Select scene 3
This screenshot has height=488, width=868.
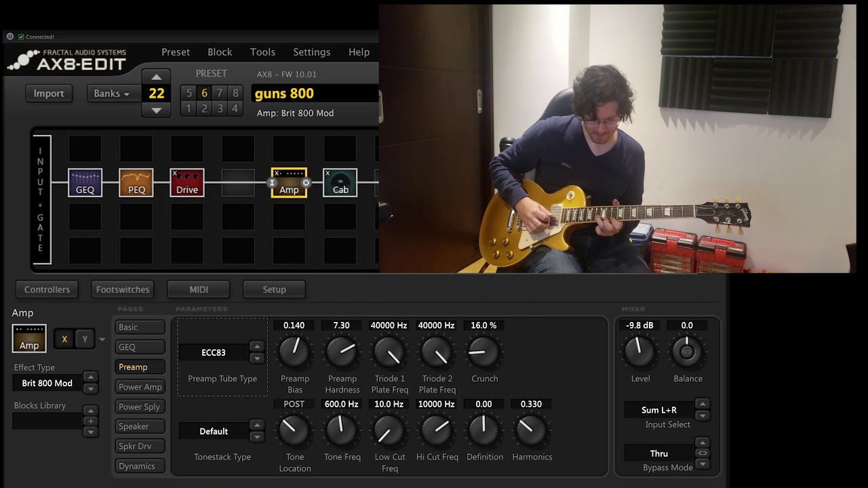(220, 108)
